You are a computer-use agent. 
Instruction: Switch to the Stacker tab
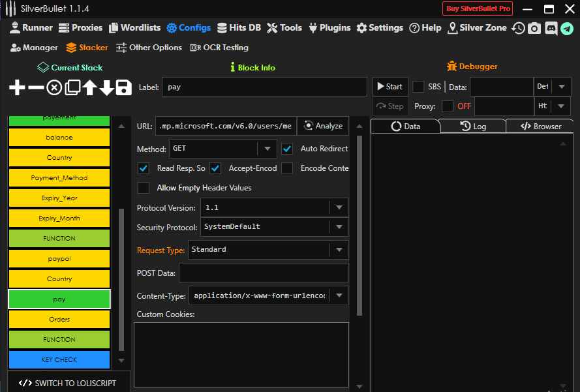click(x=87, y=48)
